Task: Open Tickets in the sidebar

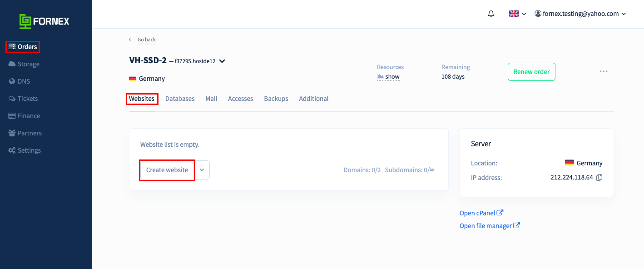Action: coord(23,99)
